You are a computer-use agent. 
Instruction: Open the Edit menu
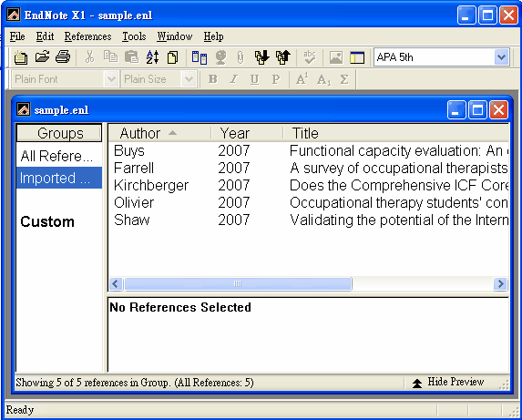click(45, 36)
